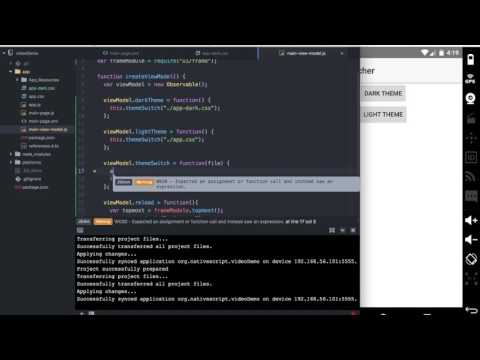Select main-view-model.js in the file tree
The height and width of the screenshot is (360, 480).
(x=44, y=129)
